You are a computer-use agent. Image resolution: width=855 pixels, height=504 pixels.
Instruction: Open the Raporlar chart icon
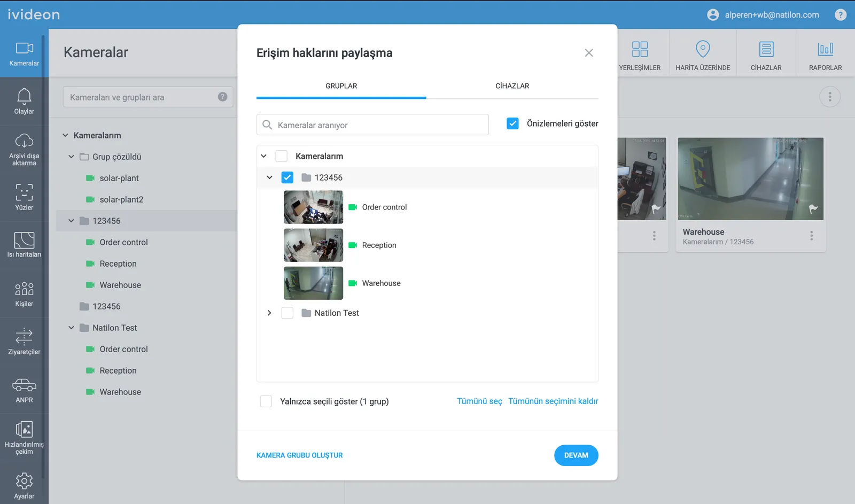[x=825, y=49]
